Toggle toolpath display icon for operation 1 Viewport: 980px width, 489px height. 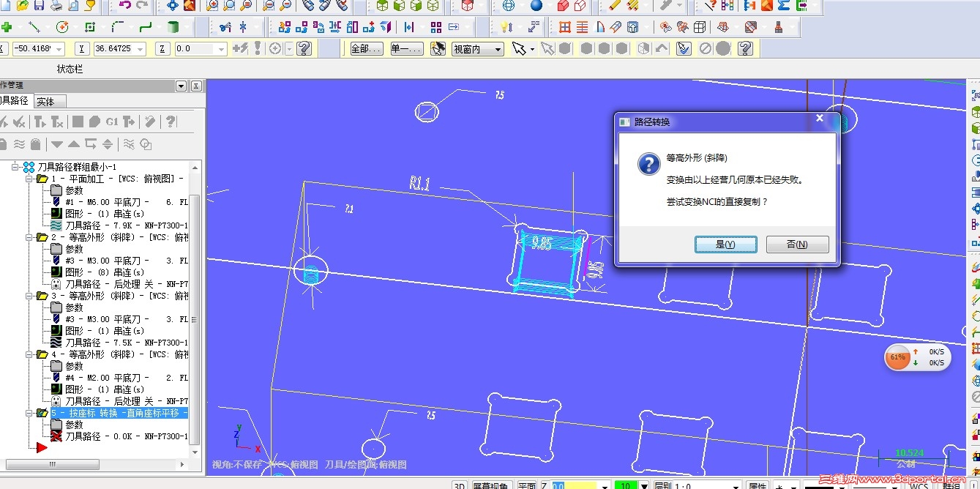pyautogui.click(x=56, y=225)
